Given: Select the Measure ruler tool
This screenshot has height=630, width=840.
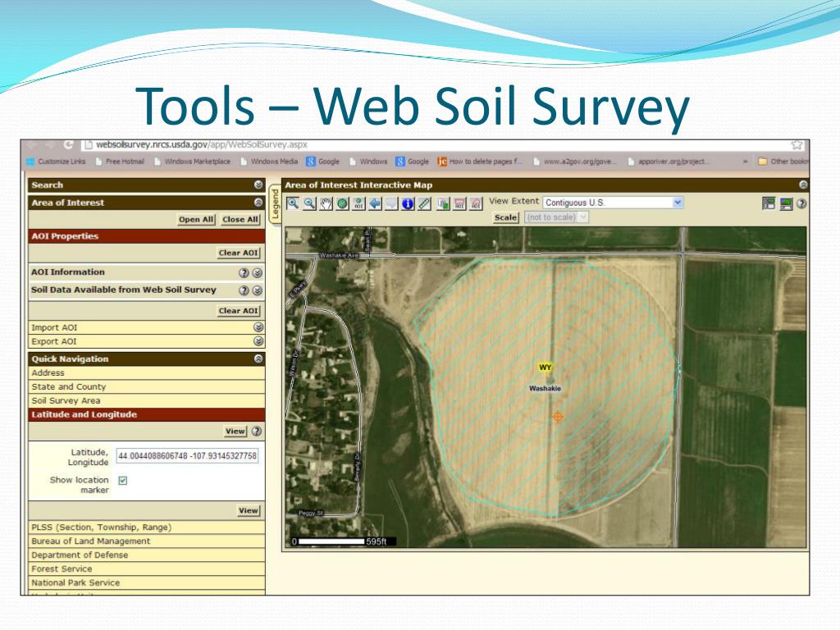Looking at the screenshot, I should [x=424, y=203].
